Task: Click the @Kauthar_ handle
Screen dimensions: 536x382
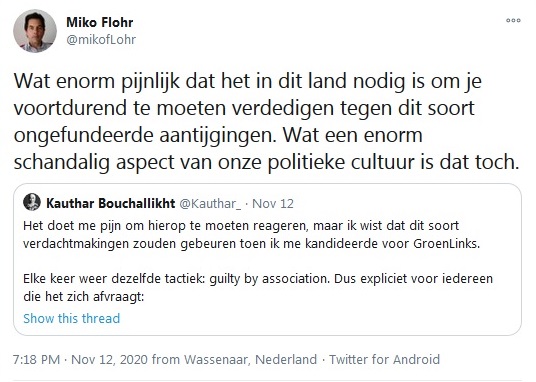Action: click(x=210, y=204)
